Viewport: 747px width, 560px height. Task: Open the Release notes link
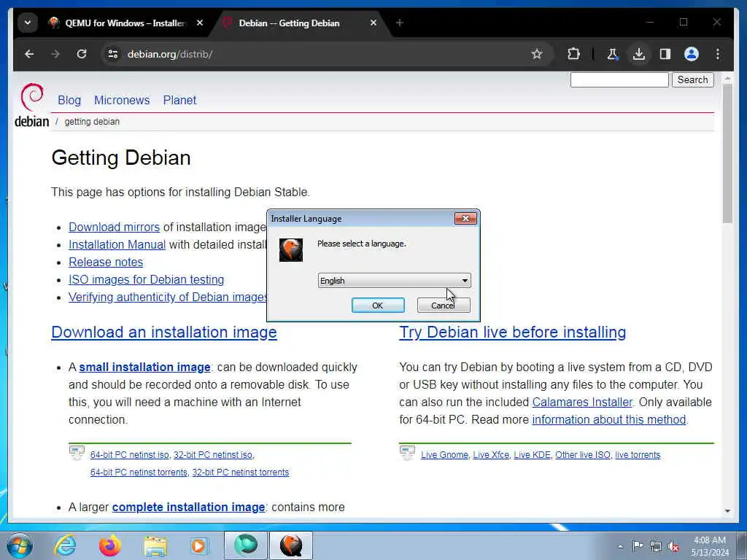[106, 262]
